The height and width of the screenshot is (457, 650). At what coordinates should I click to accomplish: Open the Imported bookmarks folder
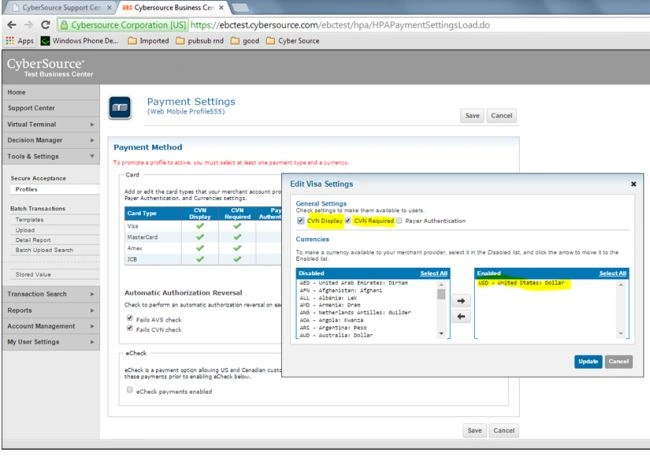[148, 41]
